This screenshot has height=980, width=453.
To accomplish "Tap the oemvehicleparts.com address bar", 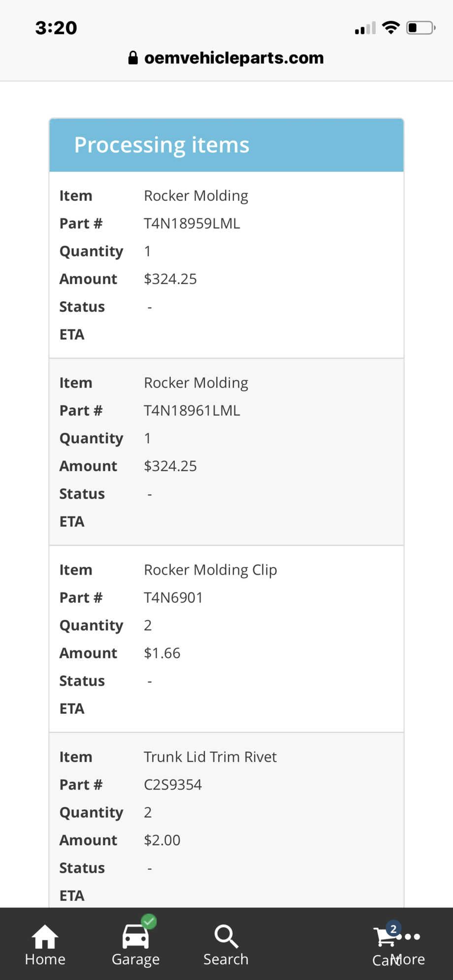I will (234, 58).
